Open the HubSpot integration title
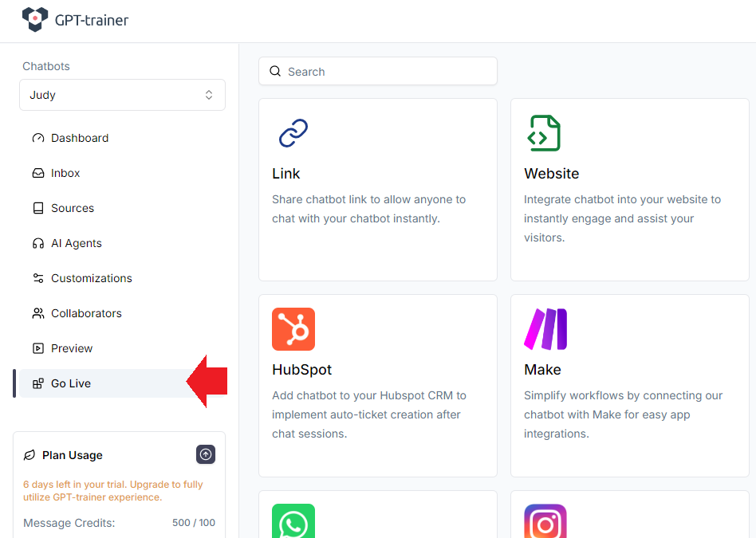756x538 pixels. 301,370
